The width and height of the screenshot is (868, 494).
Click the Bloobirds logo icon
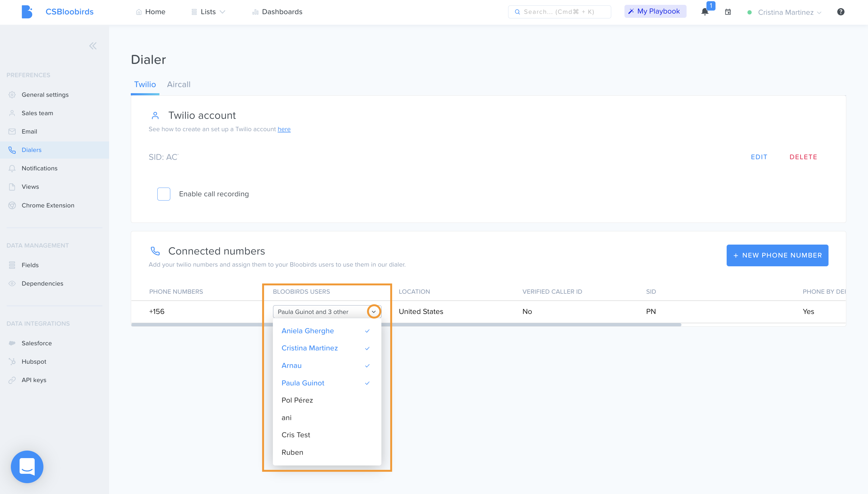(27, 11)
